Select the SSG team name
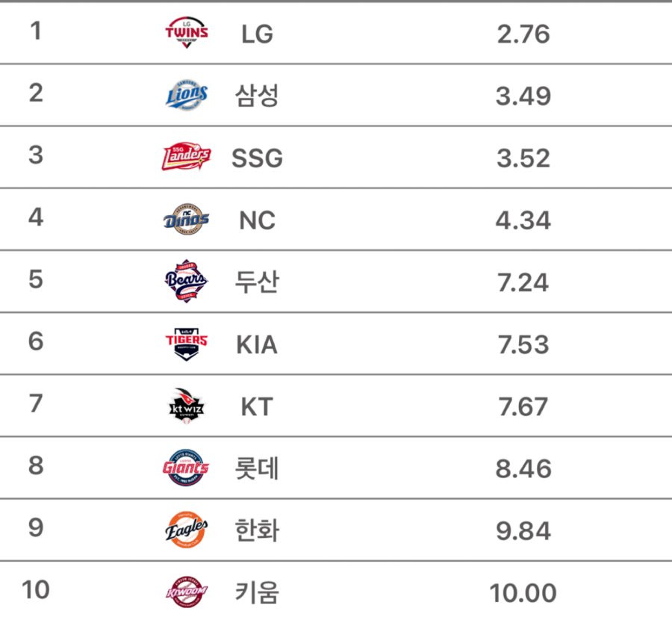The height and width of the screenshot is (620, 672). pos(257,158)
